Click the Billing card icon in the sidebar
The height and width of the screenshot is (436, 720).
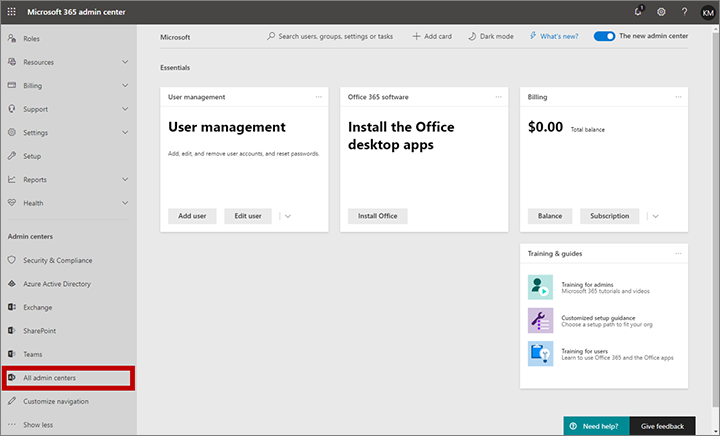(x=12, y=85)
